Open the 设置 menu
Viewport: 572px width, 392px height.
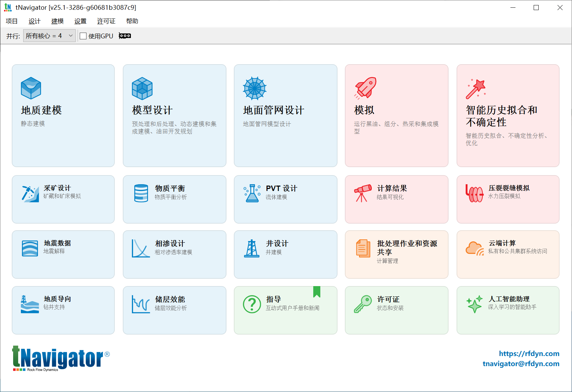[80, 21]
